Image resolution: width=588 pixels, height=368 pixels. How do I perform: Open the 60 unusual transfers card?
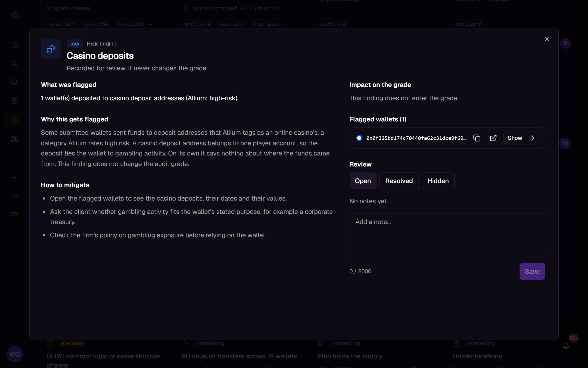239,356
